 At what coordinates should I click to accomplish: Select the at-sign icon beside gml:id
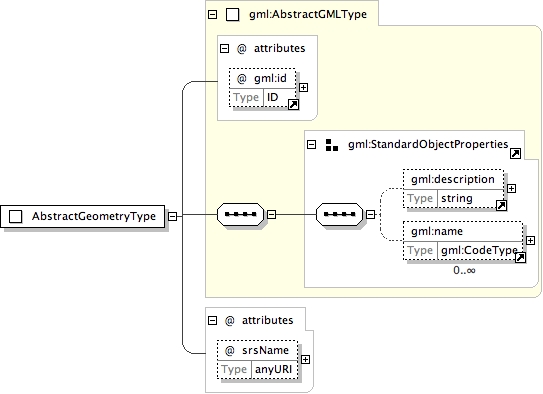pyautogui.click(x=241, y=79)
